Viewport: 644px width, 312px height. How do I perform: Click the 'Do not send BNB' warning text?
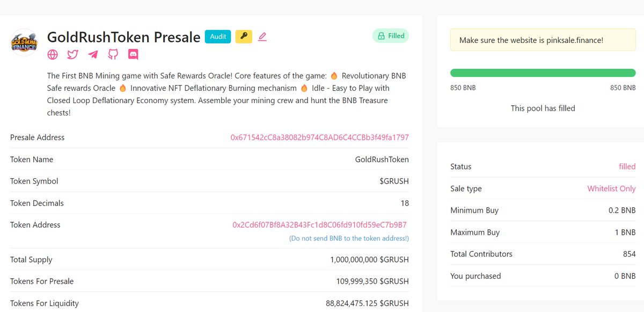(x=349, y=238)
